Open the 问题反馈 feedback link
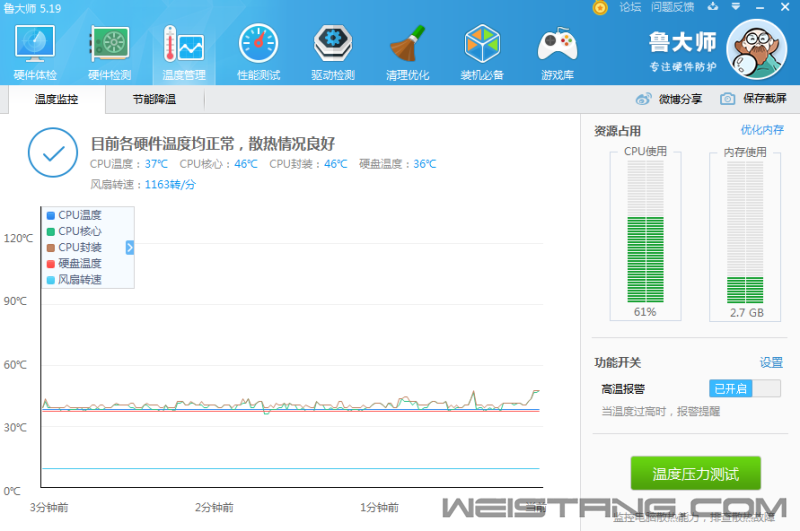800x531 pixels. (672, 7)
